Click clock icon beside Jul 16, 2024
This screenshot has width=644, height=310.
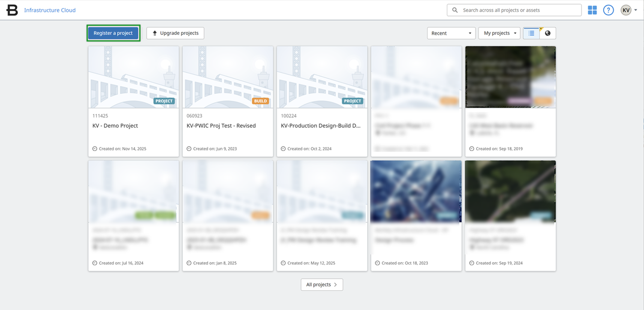pos(95,263)
